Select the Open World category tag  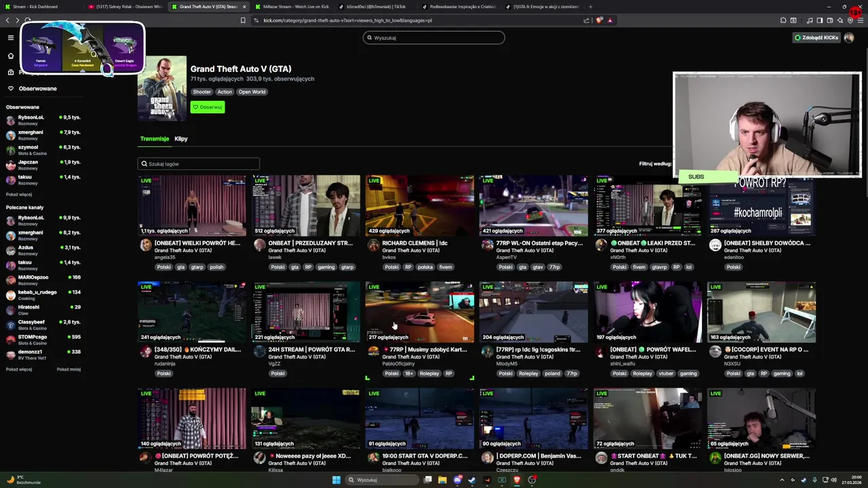(252, 92)
